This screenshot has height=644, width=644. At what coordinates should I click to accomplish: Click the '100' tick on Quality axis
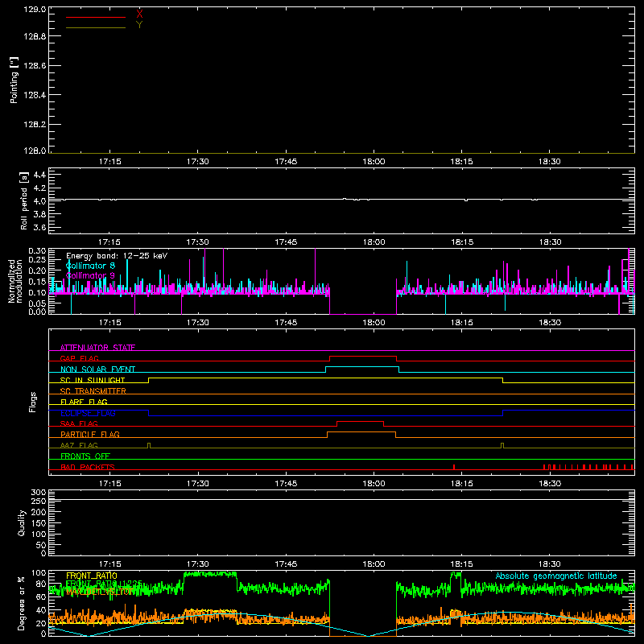point(39,534)
